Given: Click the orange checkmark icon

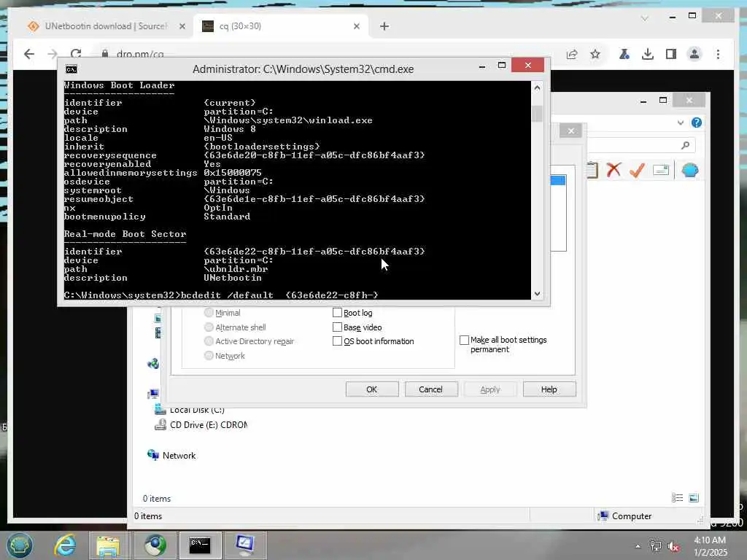Looking at the screenshot, I should pos(637,169).
